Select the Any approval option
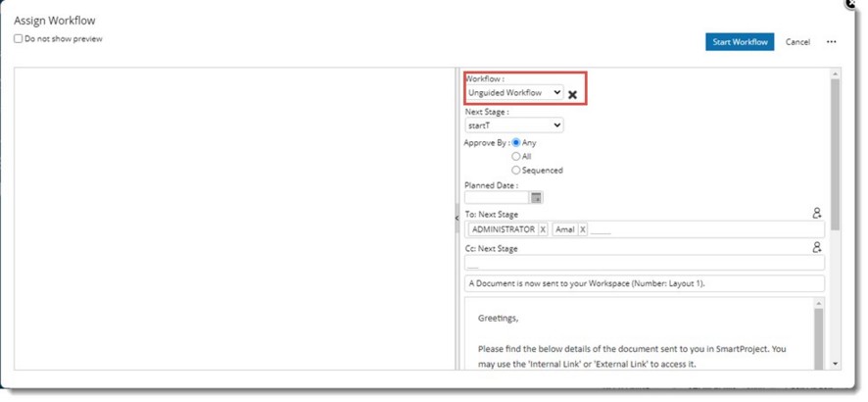The image size is (868, 402). 516,142
